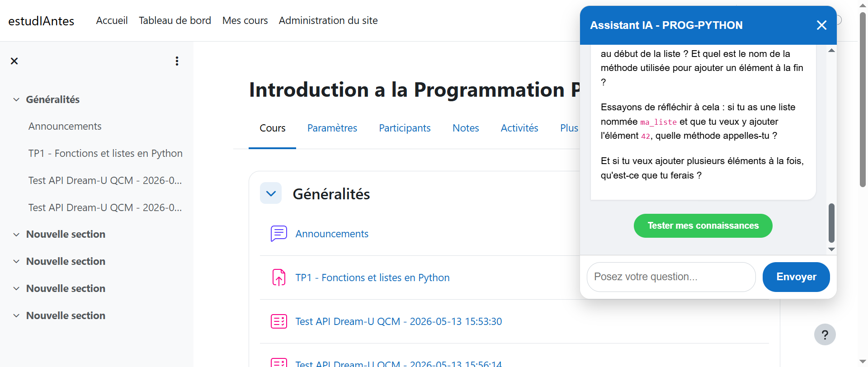Select TP1 item in the course index sidebar
The image size is (868, 367).
point(105,153)
